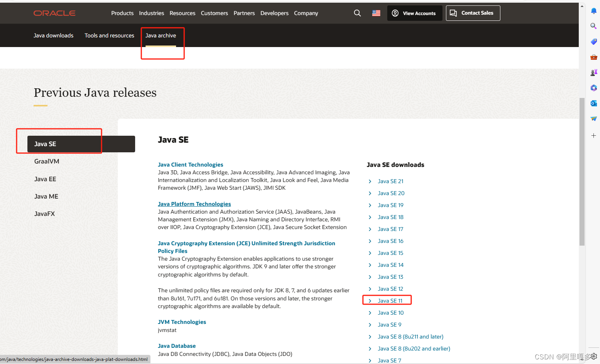The image size is (600, 364).
Task: Click the scrollbar up arrow
Action: click(582, 6)
